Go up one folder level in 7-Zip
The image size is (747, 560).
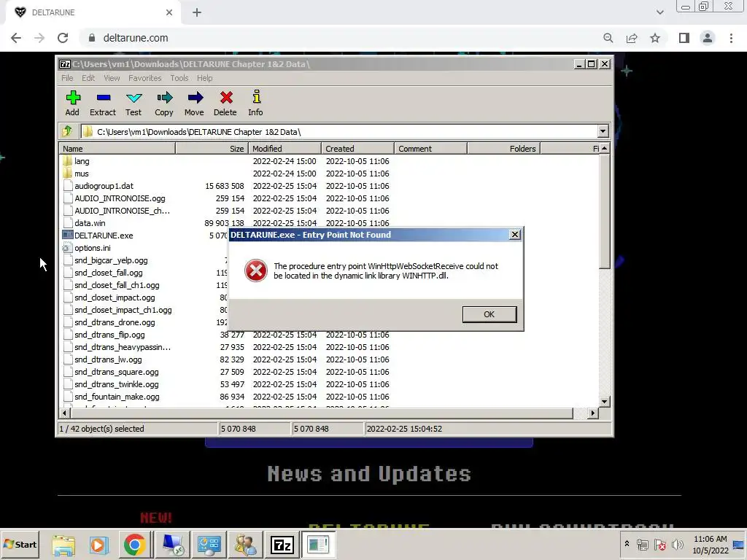(x=67, y=131)
